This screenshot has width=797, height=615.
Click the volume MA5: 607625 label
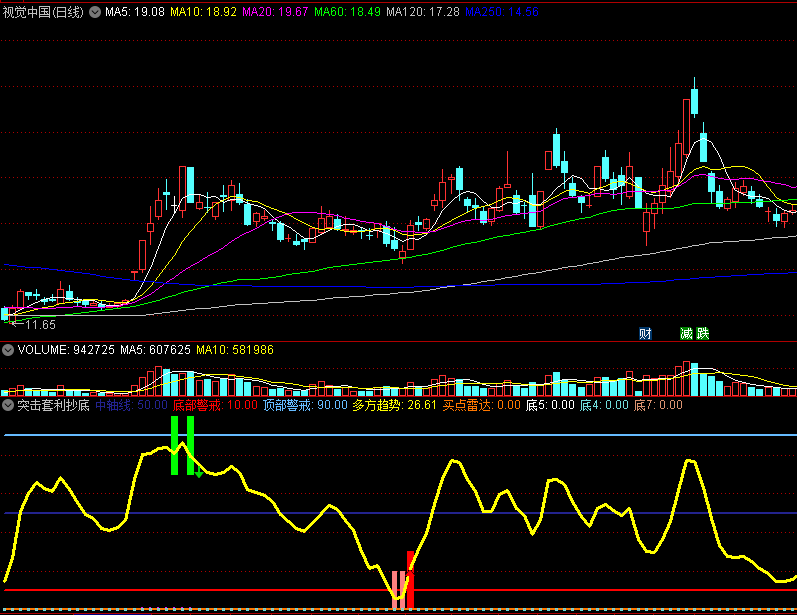click(x=155, y=350)
